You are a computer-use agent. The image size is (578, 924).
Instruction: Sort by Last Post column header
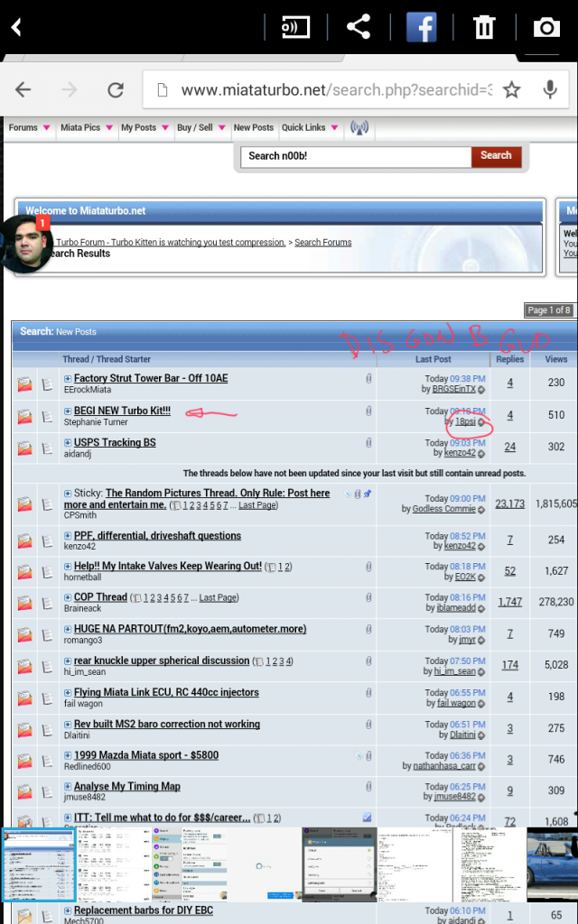433,359
